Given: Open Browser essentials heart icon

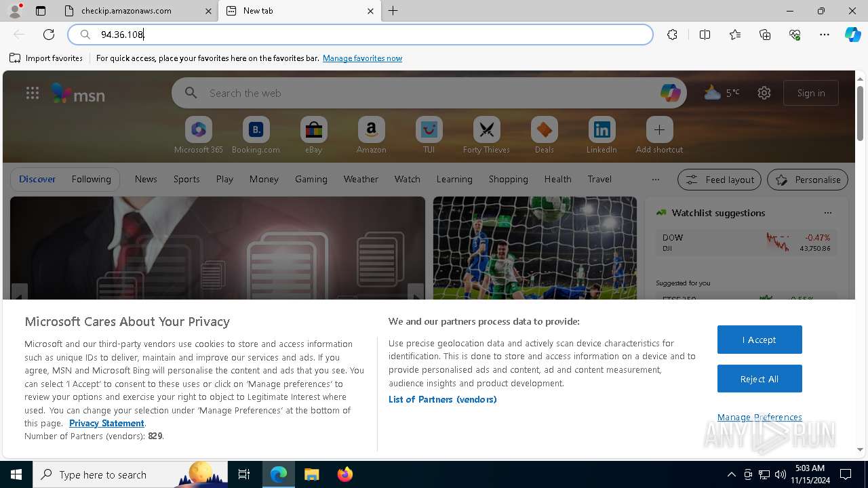Looking at the screenshot, I should 795,35.
